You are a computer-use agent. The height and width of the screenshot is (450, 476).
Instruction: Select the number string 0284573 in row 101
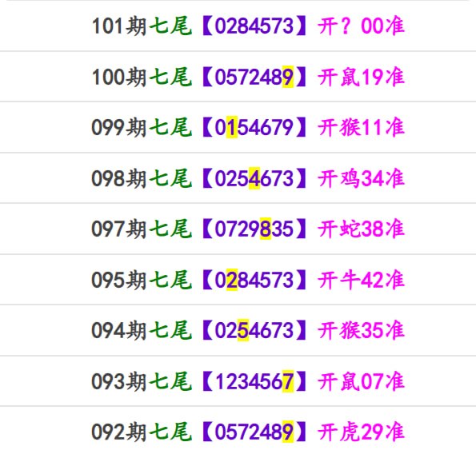(254, 26)
